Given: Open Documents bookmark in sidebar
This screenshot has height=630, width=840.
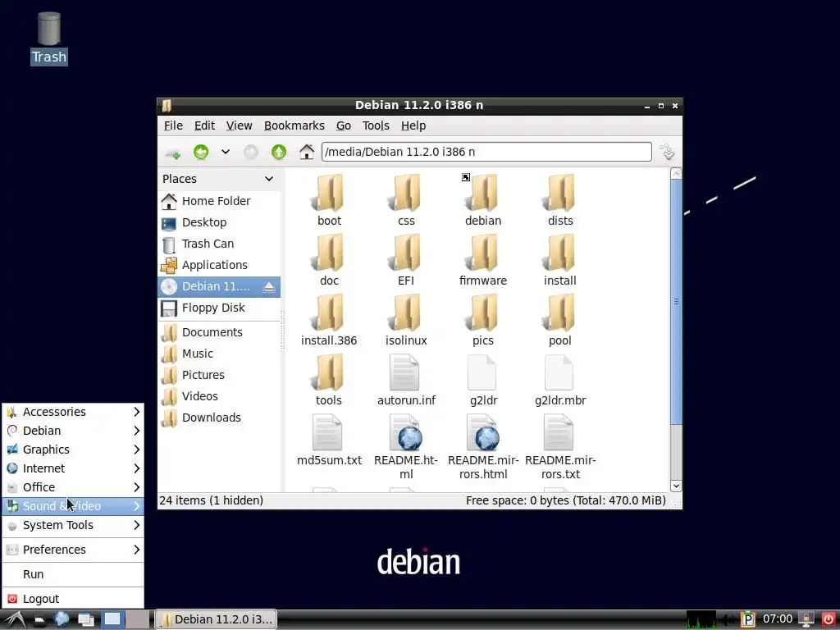Looking at the screenshot, I should pos(219,332).
